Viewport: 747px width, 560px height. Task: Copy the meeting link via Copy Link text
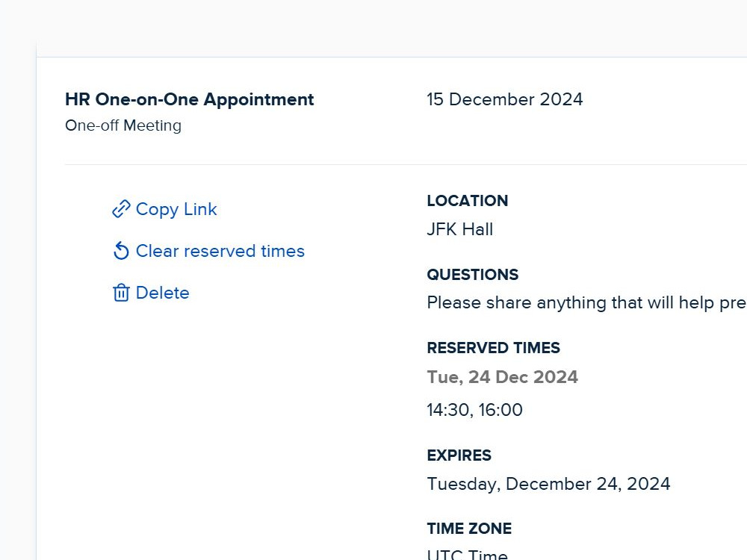click(176, 209)
